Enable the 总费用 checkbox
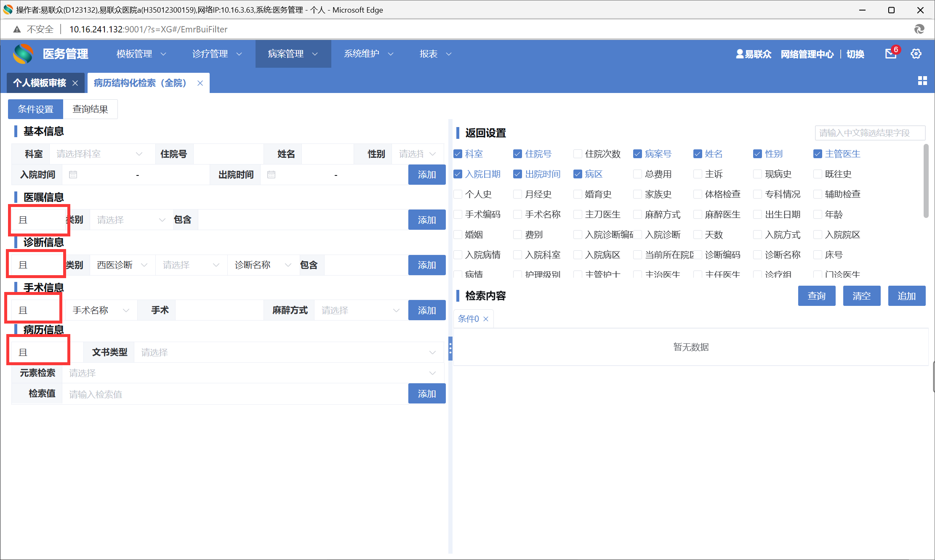The image size is (935, 560). pyautogui.click(x=637, y=174)
